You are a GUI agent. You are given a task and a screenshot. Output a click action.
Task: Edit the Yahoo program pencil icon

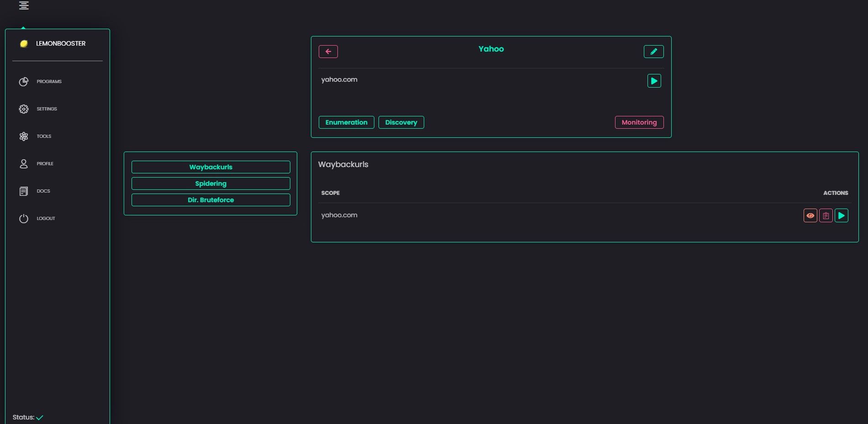[654, 52]
